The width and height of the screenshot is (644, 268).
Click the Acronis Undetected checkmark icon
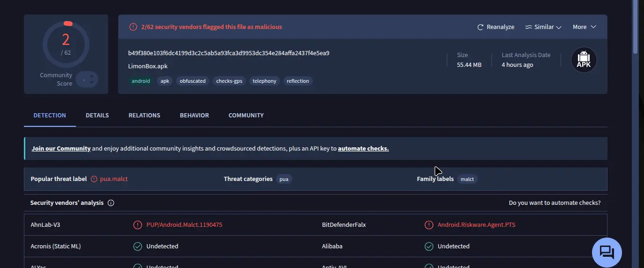(x=138, y=246)
